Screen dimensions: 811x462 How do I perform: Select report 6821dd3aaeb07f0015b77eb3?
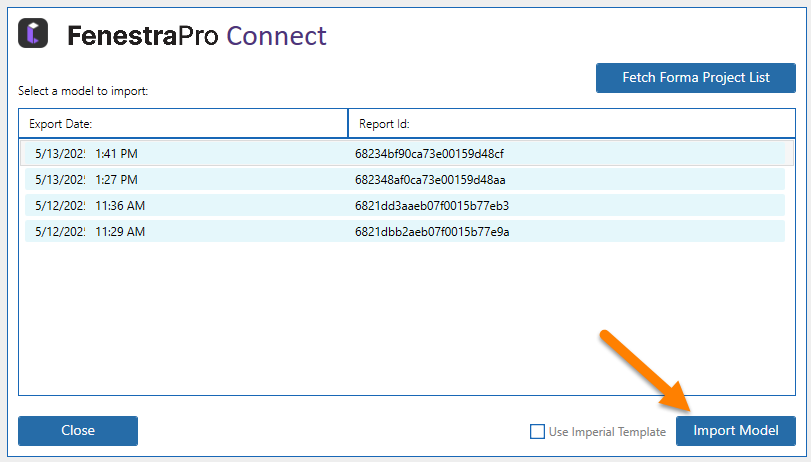coord(405,205)
